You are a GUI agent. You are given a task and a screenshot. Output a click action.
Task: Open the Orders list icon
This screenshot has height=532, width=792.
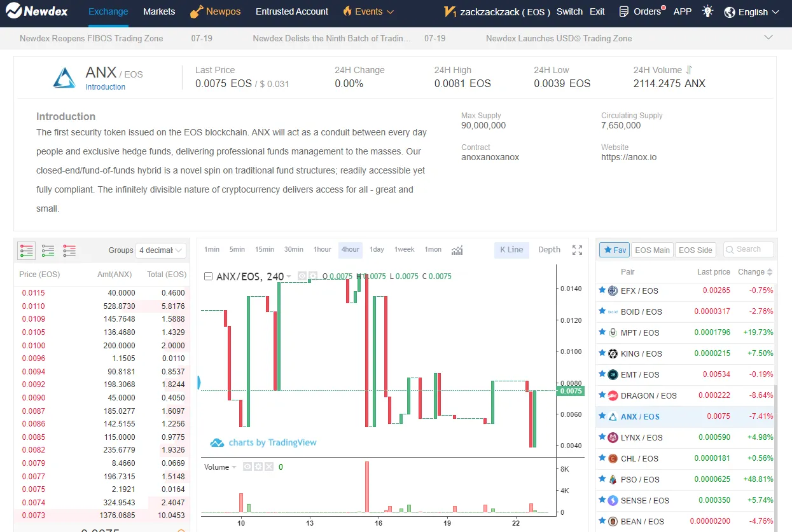(624, 11)
